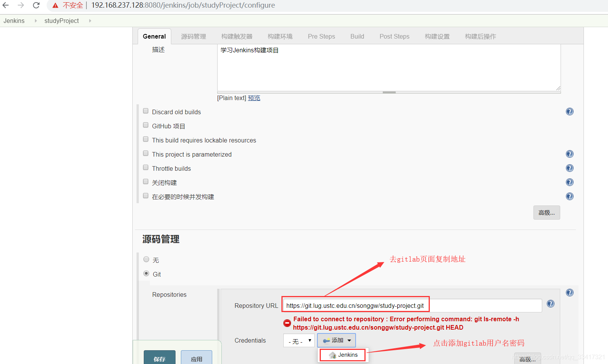
Task: Click the red error icon under Repository URL
Action: (287, 323)
